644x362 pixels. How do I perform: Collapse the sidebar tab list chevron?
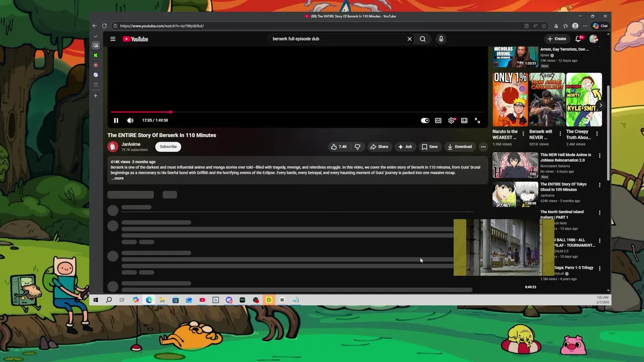(x=96, y=36)
